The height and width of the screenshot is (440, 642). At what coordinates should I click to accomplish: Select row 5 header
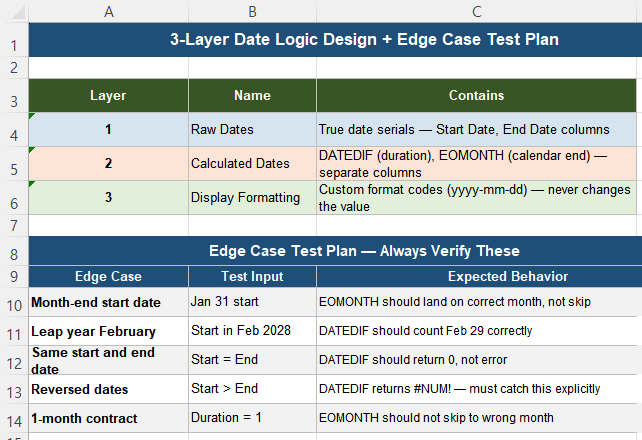click(14, 164)
